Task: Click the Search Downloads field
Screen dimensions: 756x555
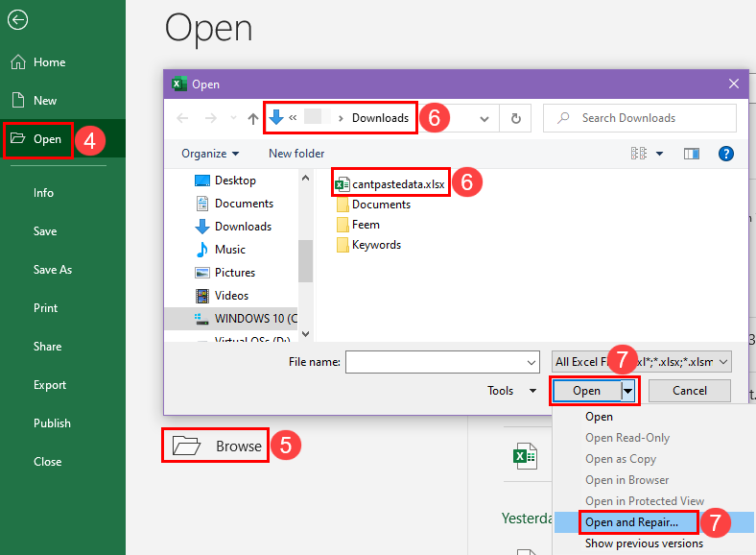Action: click(640, 118)
